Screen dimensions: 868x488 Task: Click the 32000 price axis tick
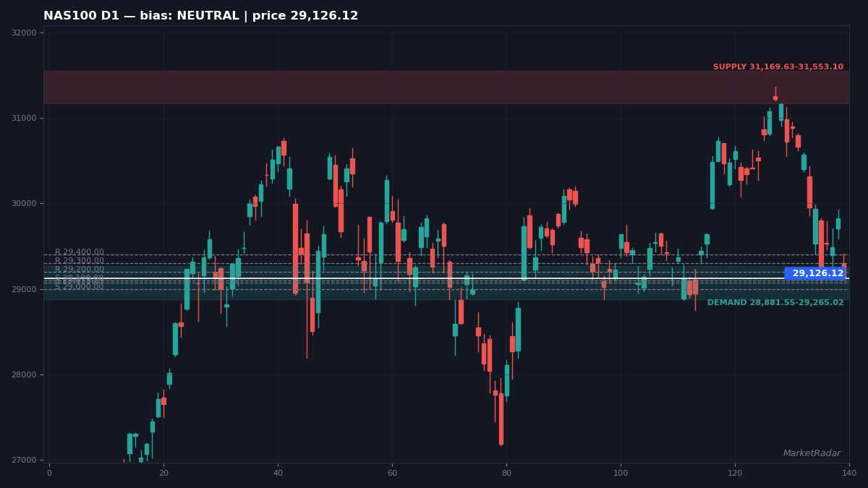pyautogui.click(x=24, y=33)
